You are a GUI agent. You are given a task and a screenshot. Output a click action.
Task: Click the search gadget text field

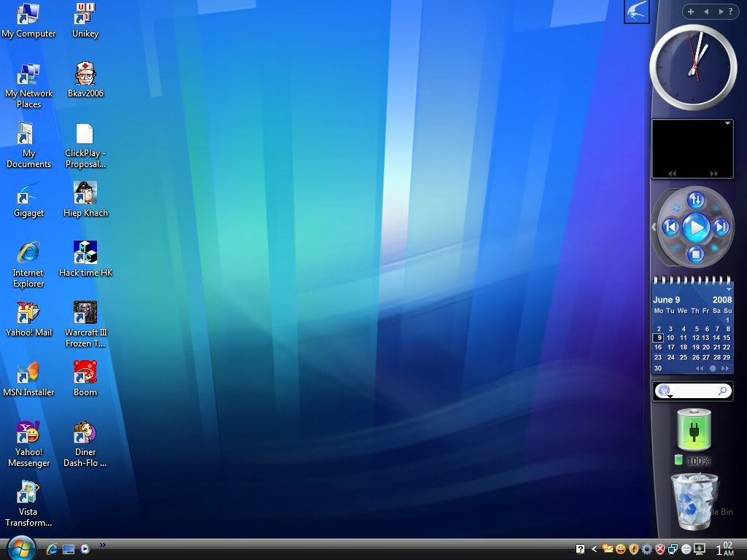tap(694, 391)
